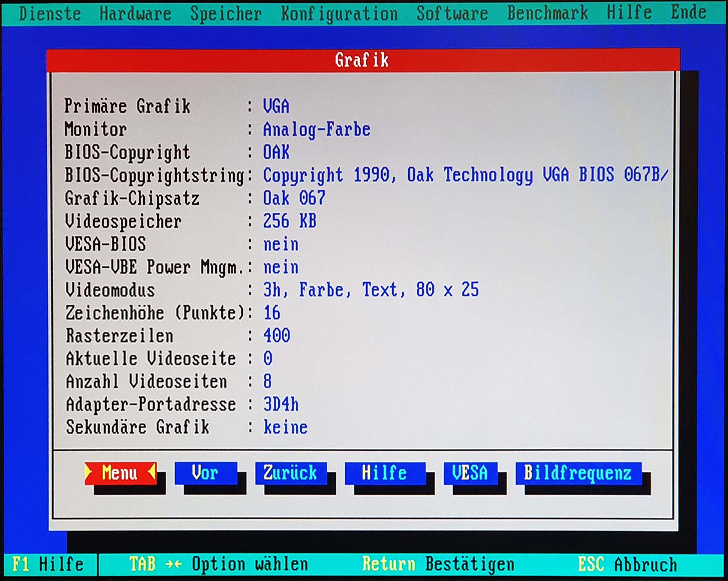
Task: Open the Hilfe menu in the top bar
Action: pos(629,12)
